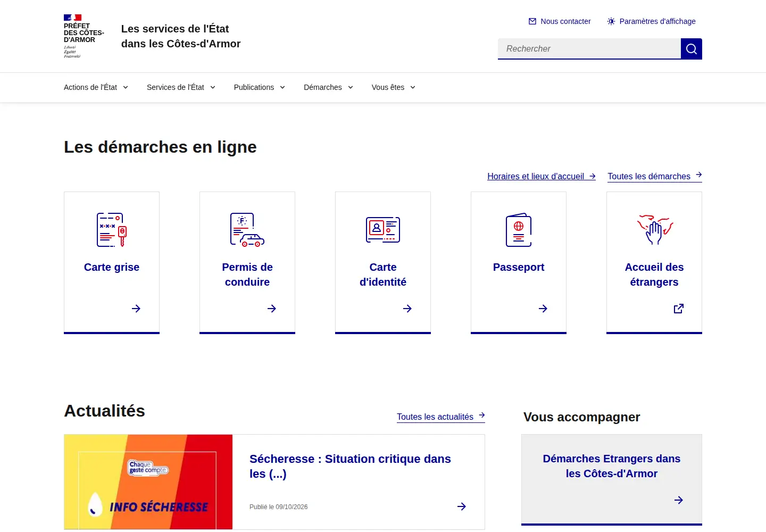Open Démarches Etrangers dans les Côtes-d'Armor
The width and height of the screenshot is (766, 532).
[612, 466]
